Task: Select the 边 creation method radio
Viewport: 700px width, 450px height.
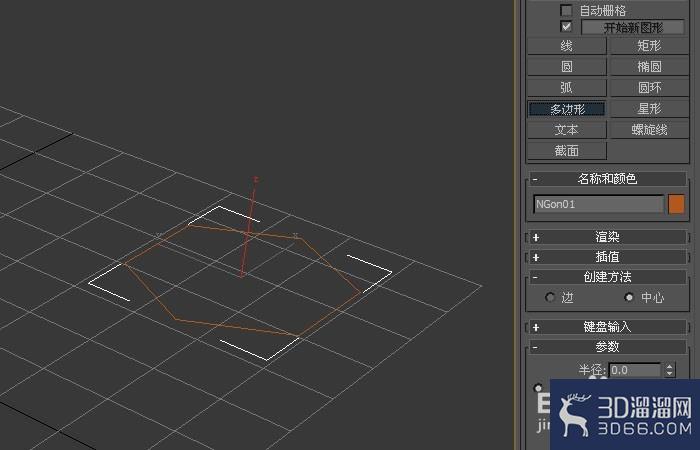Action: (x=550, y=297)
